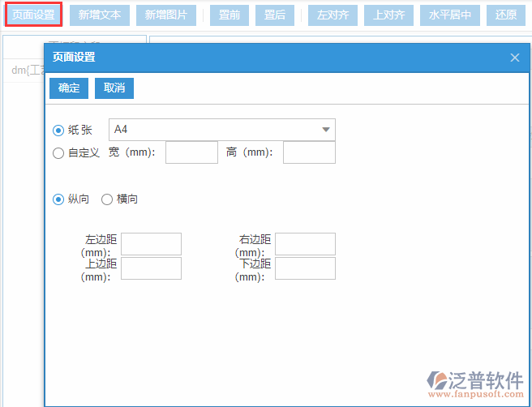
Task: Select the 纸张 radio button
Action: click(x=58, y=131)
